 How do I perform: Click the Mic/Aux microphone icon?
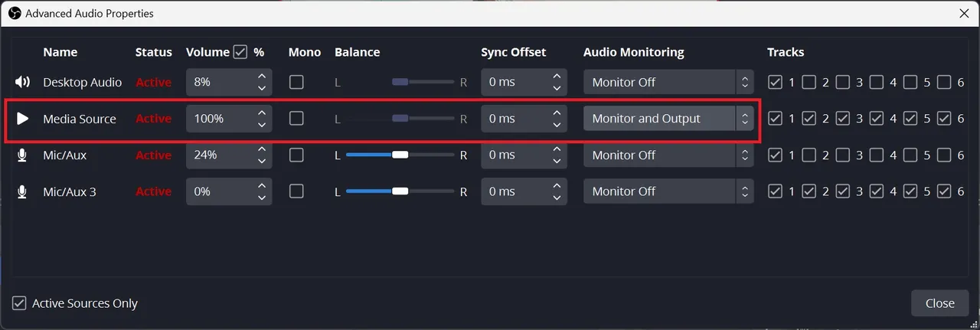(22, 155)
